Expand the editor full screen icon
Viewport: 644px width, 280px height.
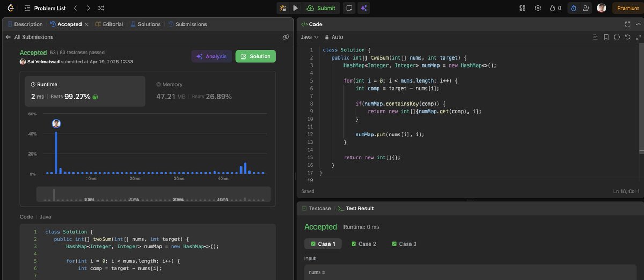(x=638, y=37)
